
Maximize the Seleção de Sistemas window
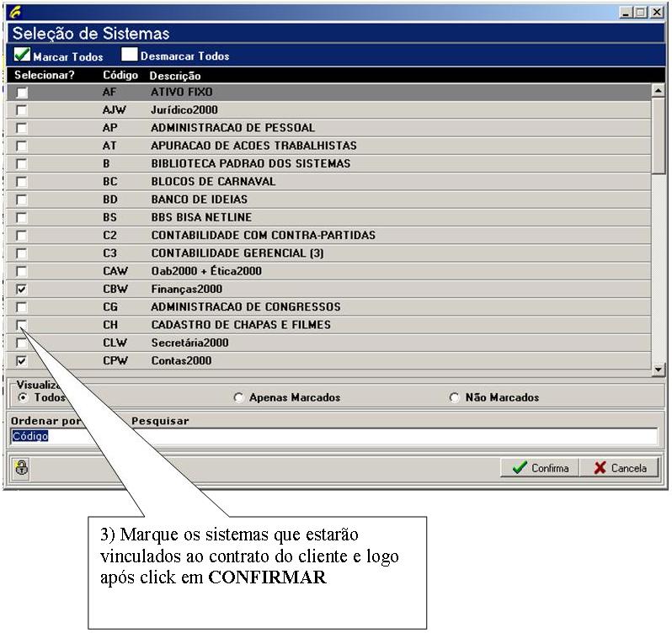tap(641, 13)
